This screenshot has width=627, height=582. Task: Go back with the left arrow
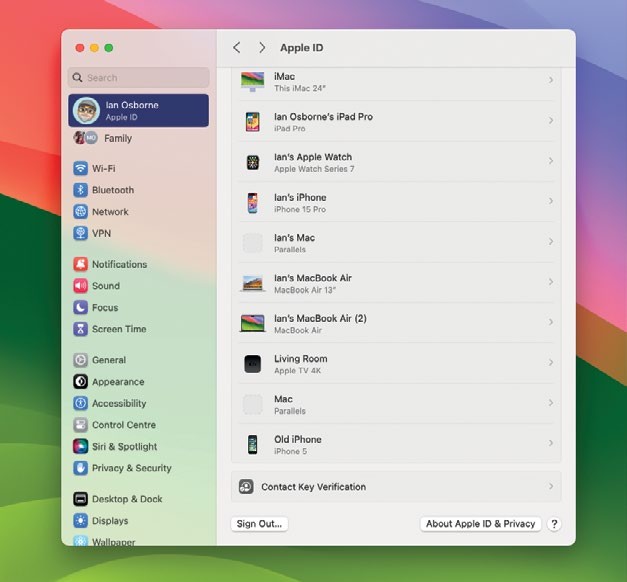click(237, 48)
